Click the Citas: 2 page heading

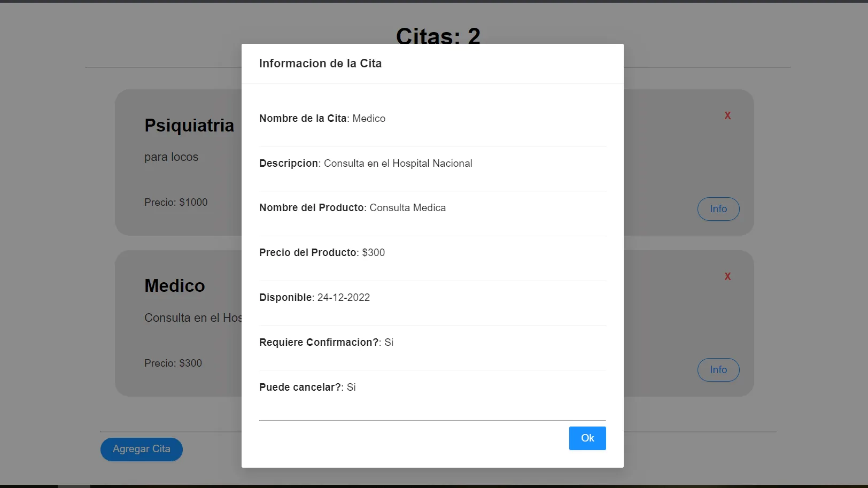[x=438, y=35]
